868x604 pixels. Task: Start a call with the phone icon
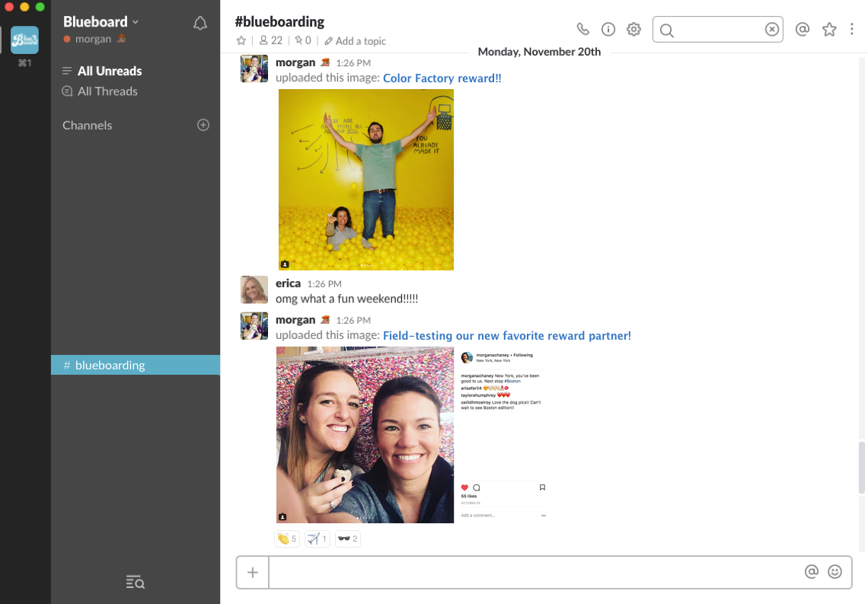coord(582,29)
